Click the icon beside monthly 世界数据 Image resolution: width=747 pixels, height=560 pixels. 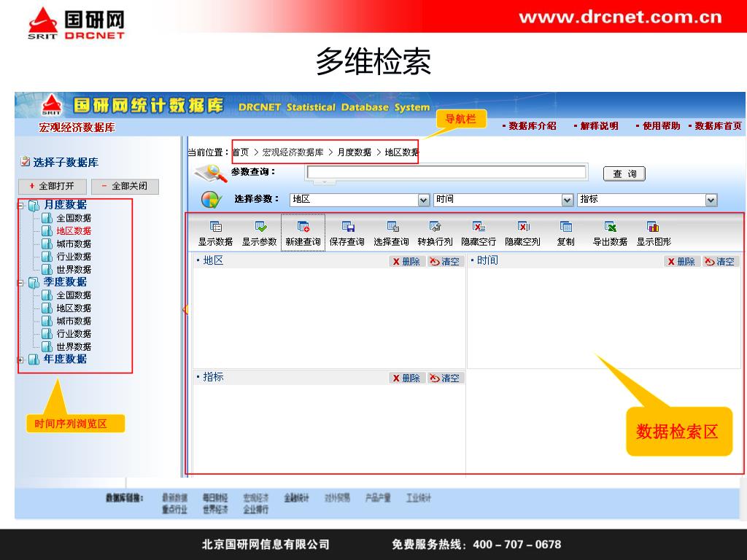pos(47,270)
